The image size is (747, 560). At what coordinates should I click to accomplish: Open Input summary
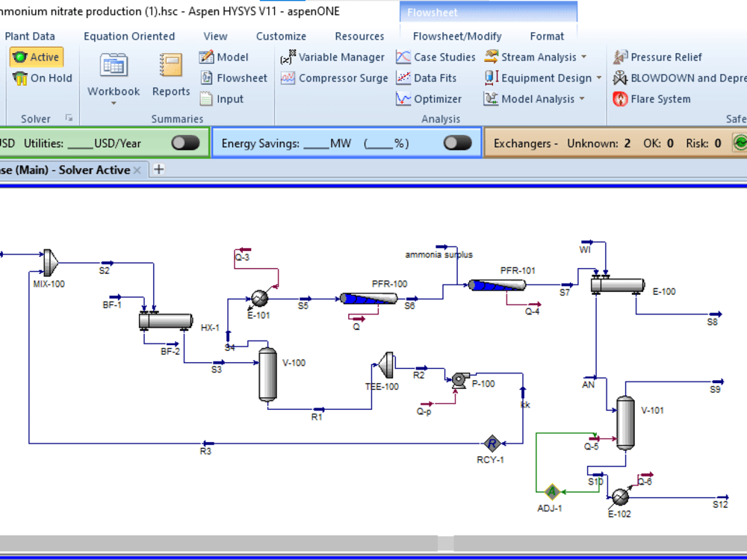pos(222,99)
